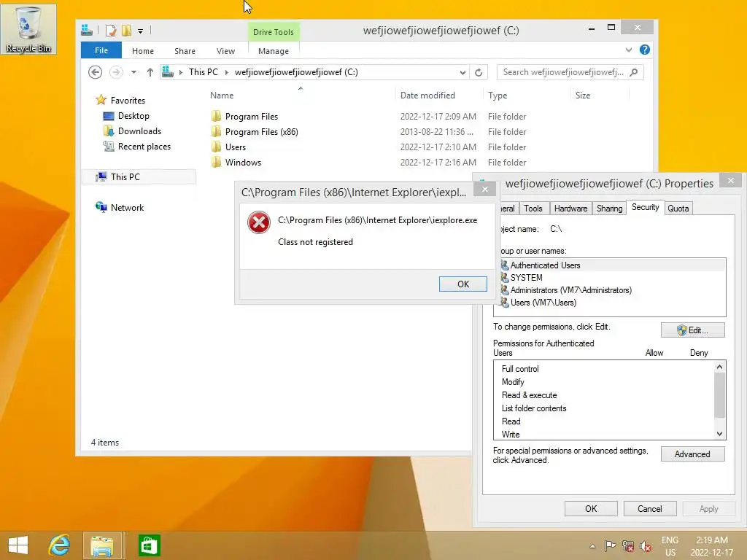Viewport: 747px width, 560px height.
Task: Open the Windows Store taskbar icon
Action: 149,545
